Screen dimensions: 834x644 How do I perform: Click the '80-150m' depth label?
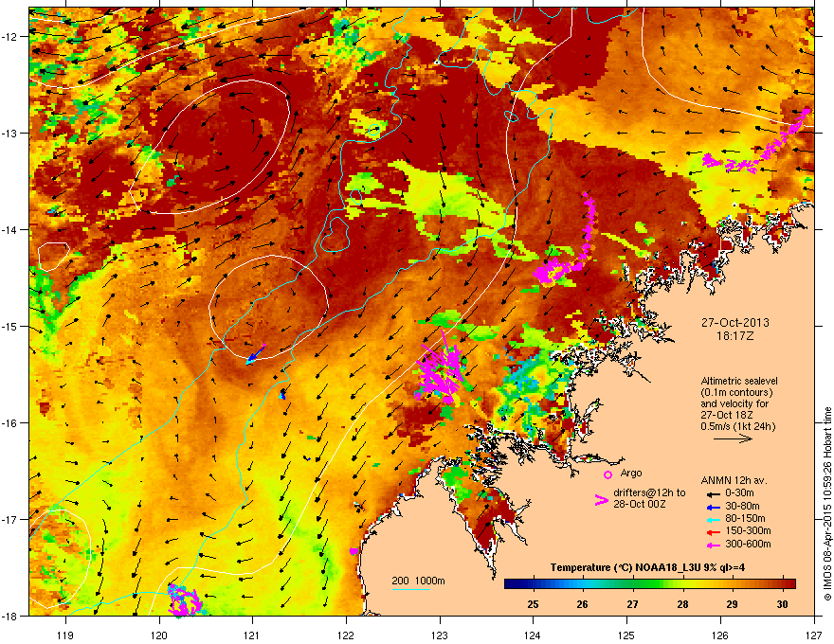[745, 519]
